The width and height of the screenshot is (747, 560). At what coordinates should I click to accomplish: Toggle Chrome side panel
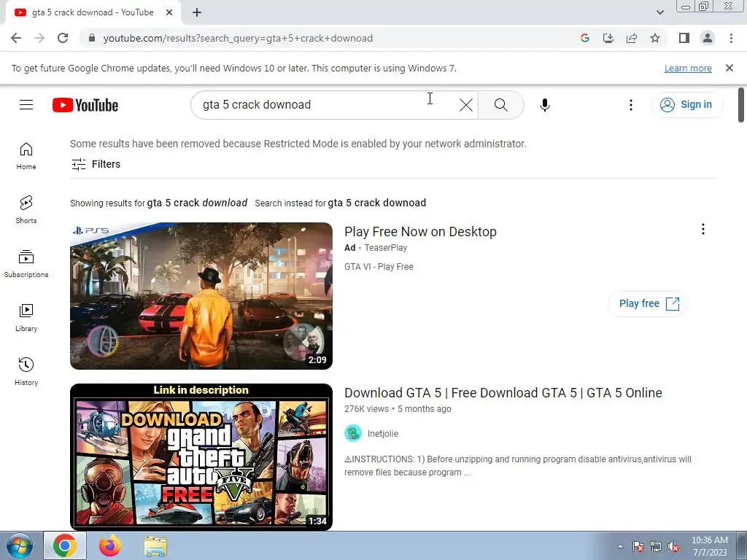[684, 38]
